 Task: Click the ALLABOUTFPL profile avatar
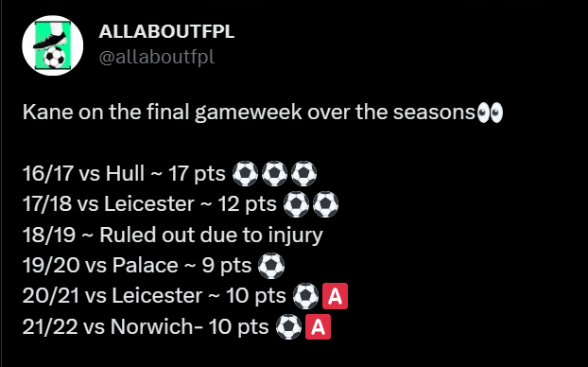click(x=53, y=45)
